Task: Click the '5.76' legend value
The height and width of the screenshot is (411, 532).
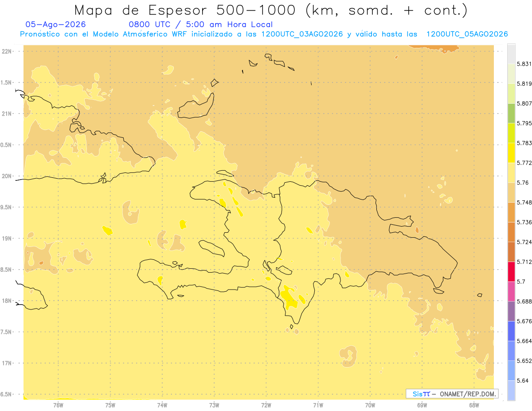Action: (x=523, y=183)
